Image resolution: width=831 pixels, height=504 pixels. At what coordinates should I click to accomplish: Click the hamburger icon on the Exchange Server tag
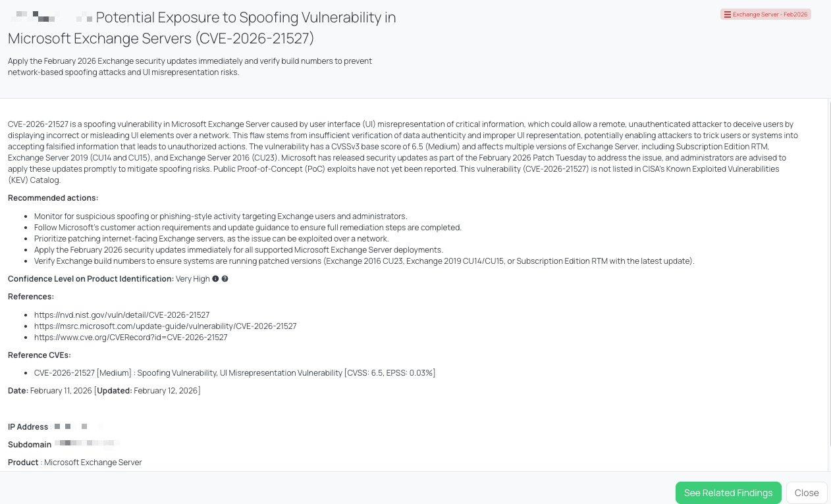pyautogui.click(x=728, y=14)
